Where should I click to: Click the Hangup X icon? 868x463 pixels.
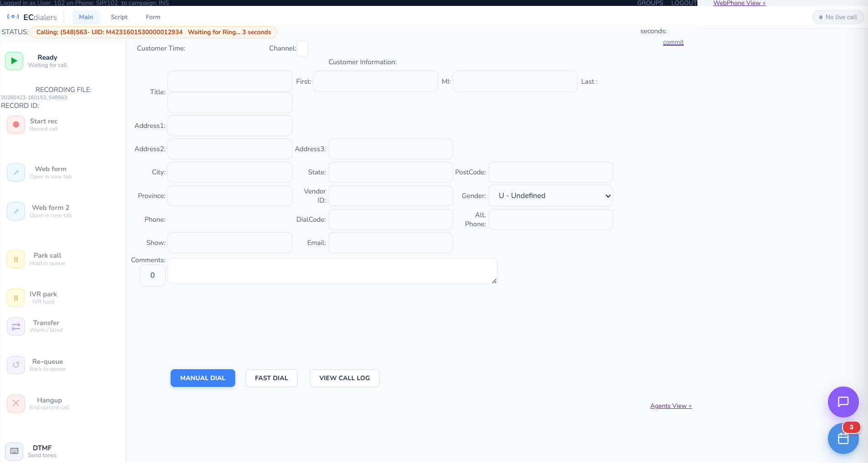point(16,404)
